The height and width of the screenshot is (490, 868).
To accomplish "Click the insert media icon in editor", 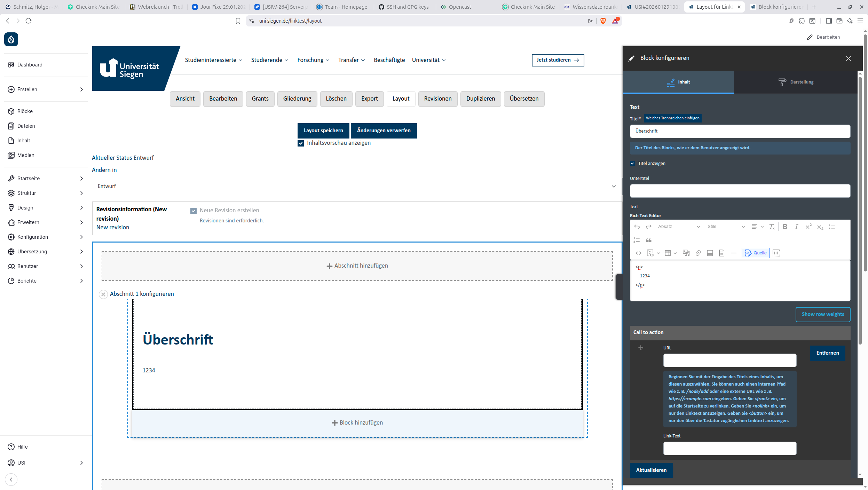I will click(686, 253).
